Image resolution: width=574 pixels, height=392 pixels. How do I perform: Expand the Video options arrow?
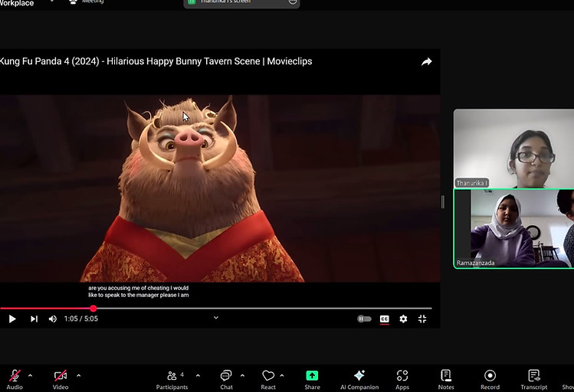pyautogui.click(x=78, y=376)
